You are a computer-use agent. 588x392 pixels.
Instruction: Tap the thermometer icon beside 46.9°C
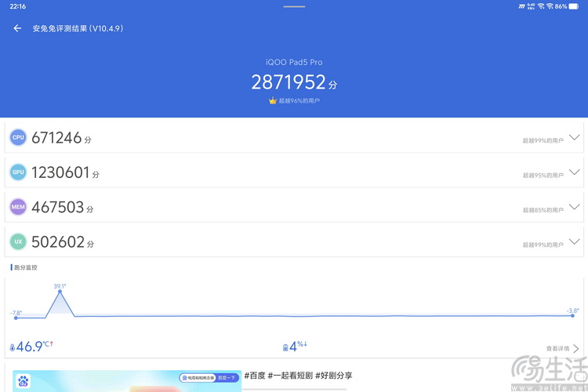(13, 348)
